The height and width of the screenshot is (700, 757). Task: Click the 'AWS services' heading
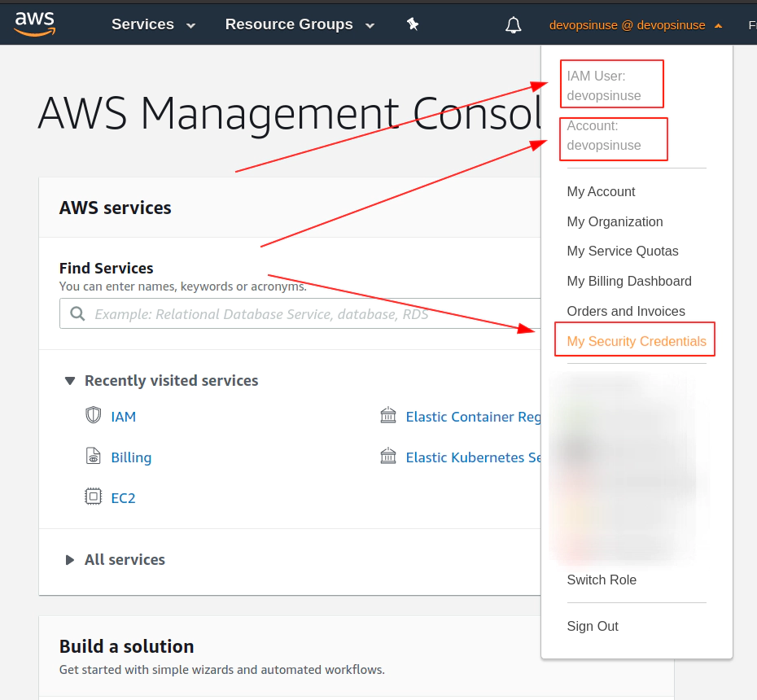[115, 208]
